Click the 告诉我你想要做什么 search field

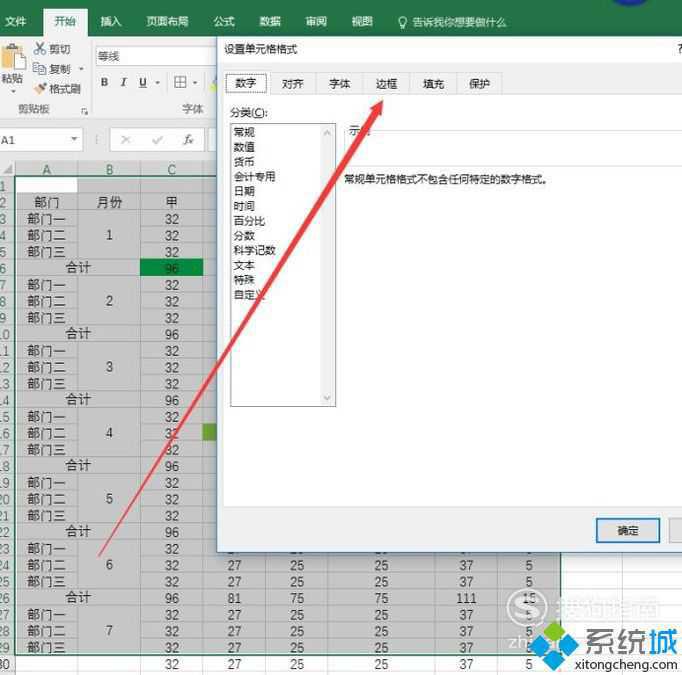(x=459, y=22)
